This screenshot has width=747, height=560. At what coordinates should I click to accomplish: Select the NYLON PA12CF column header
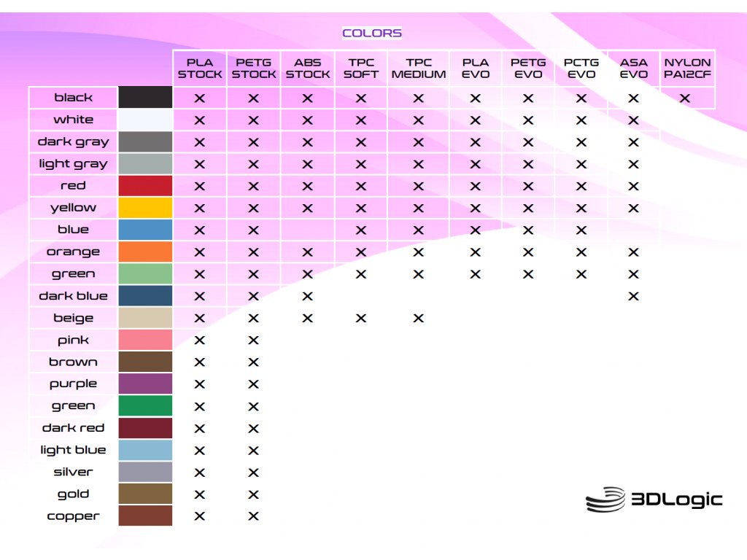point(686,69)
